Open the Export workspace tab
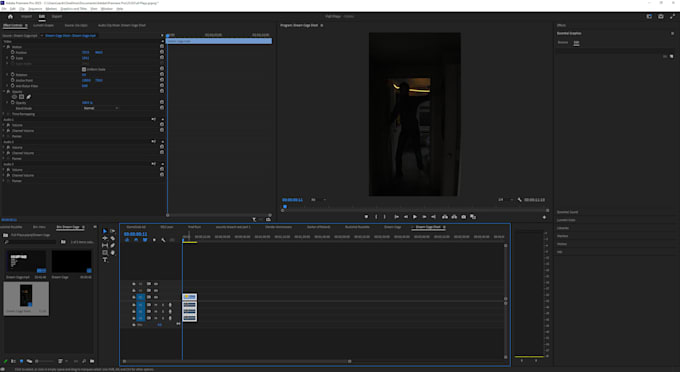 coord(57,16)
